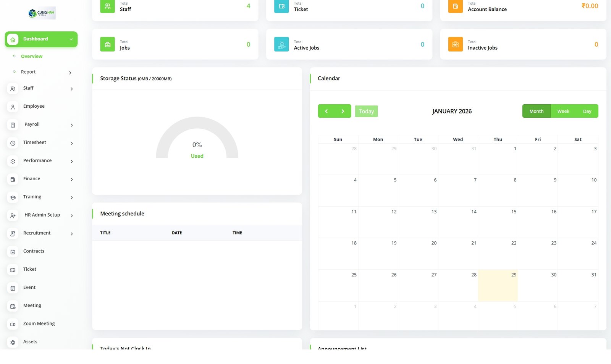Expand the Recruitment menu chevron
611x364 pixels.
[x=71, y=234]
